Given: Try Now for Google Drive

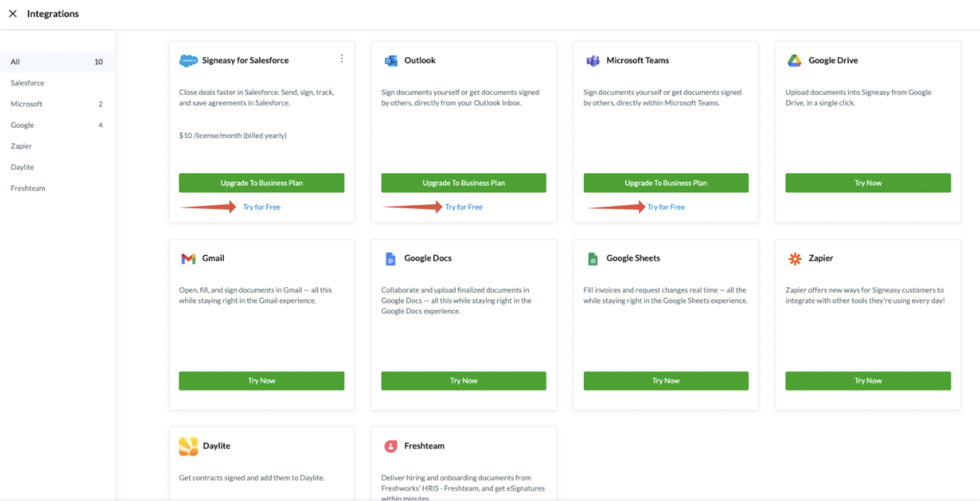Looking at the screenshot, I should tap(868, 183).
